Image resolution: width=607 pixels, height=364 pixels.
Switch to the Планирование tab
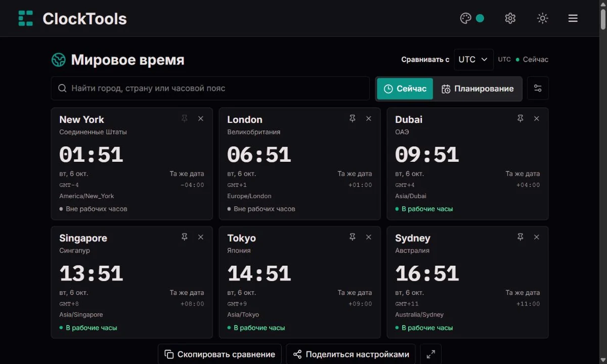(x=478, y=89)
